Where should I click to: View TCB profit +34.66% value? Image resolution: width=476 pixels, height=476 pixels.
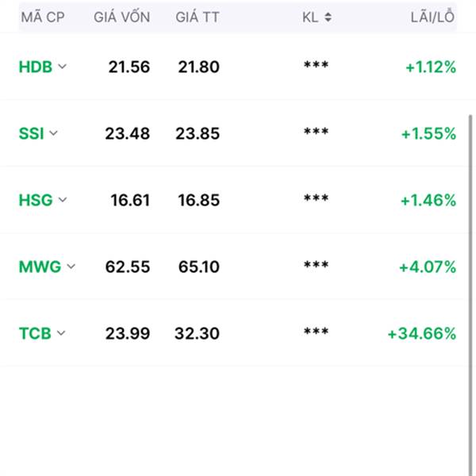pyautogui.click(x=422, y=333)
